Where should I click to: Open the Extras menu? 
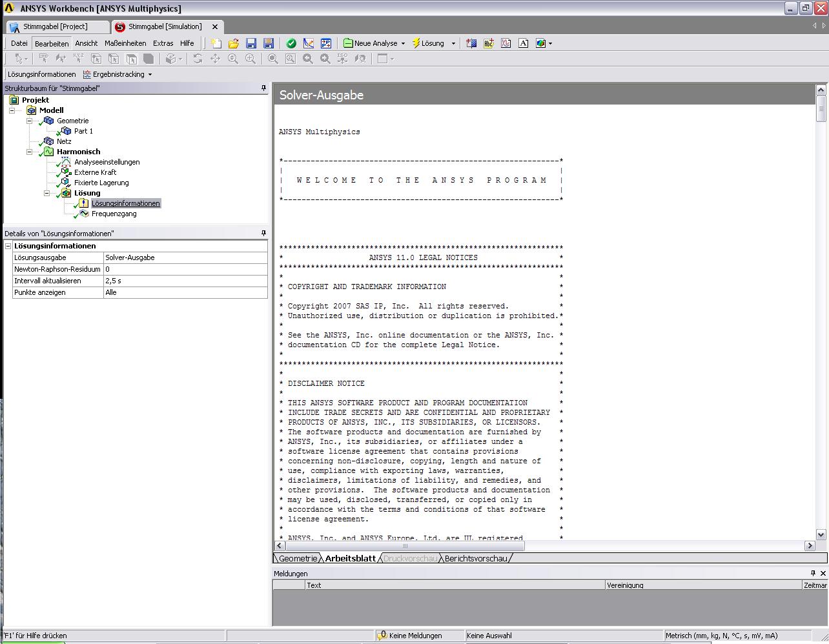click(163, 43)
